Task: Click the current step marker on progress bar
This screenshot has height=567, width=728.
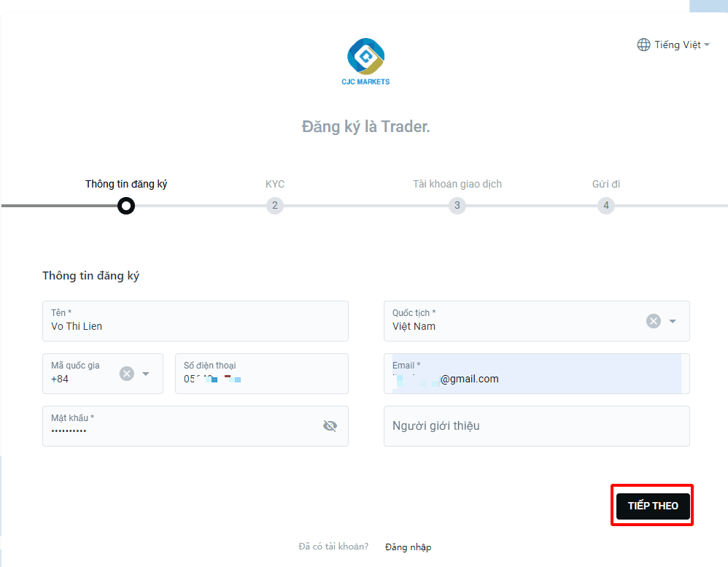Action: point(125,205)
